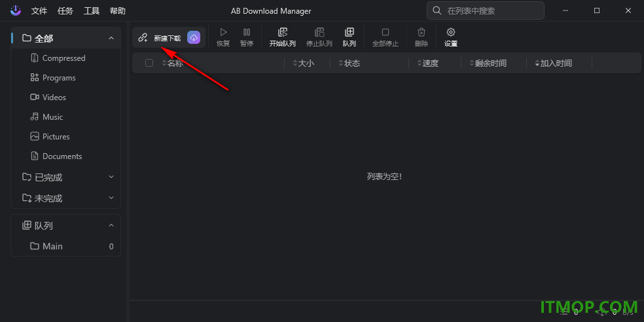644x322 pixels.
Task: Sort by 状态 column
Action: [349, 63]
